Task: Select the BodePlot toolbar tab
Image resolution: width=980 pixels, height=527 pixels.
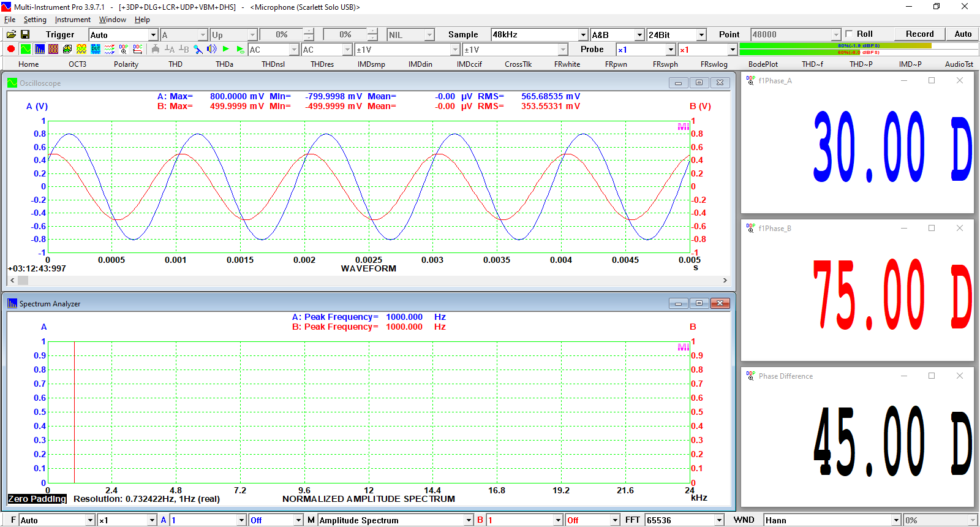Action: coord(763,64)
